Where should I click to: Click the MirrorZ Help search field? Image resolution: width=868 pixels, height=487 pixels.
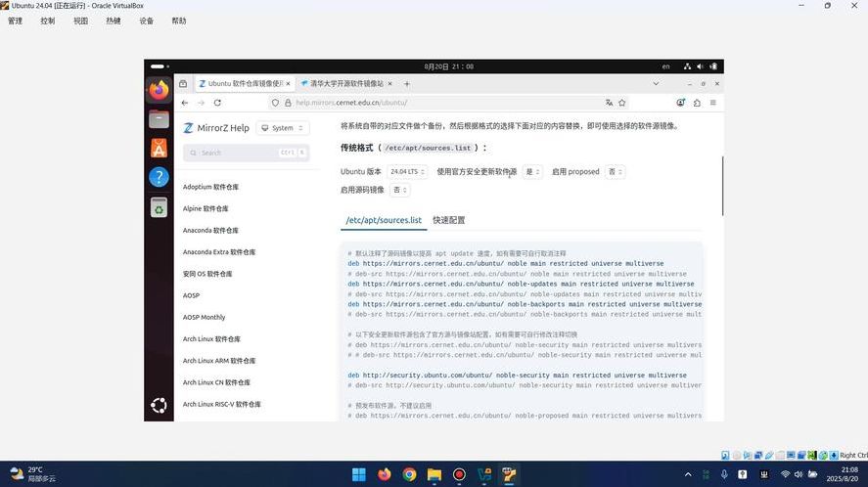(x=246, y=153)
